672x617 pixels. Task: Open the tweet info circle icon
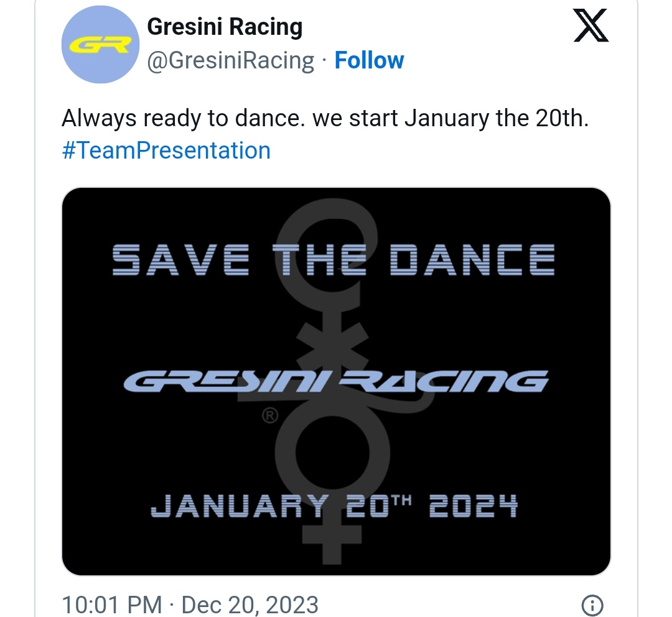coord(592,605)
